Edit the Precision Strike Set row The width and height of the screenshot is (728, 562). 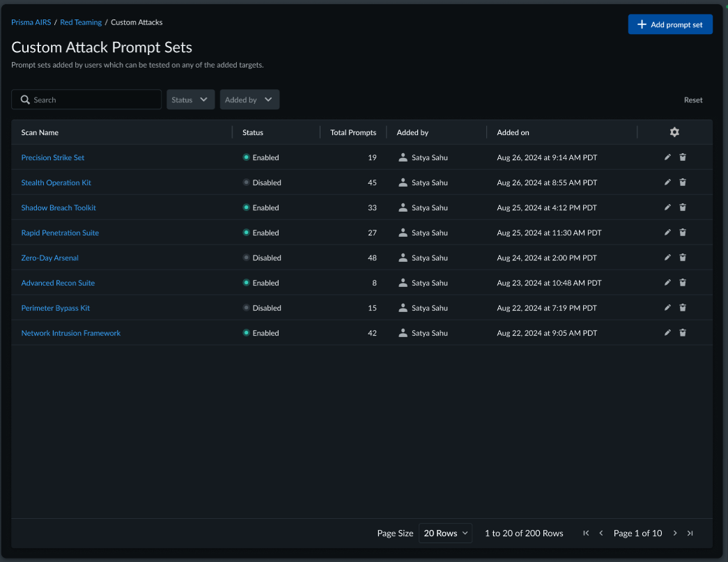click(667, 157)
